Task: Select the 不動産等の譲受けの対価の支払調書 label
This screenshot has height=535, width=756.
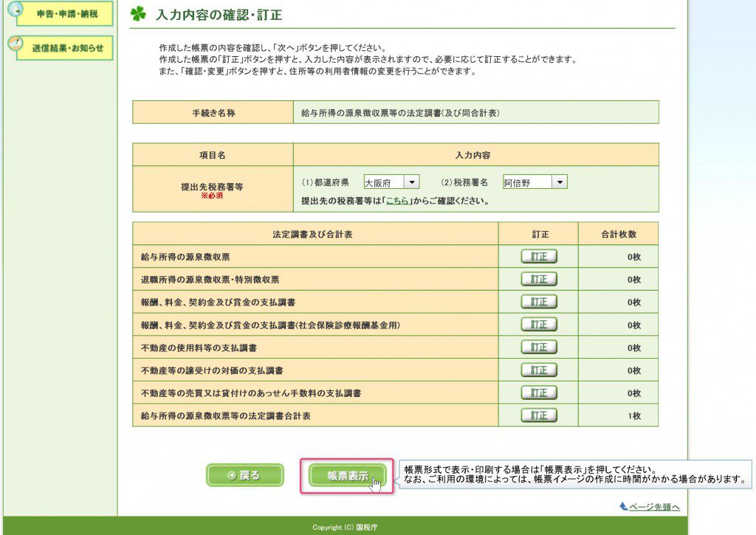Action: tap(212, 370)
